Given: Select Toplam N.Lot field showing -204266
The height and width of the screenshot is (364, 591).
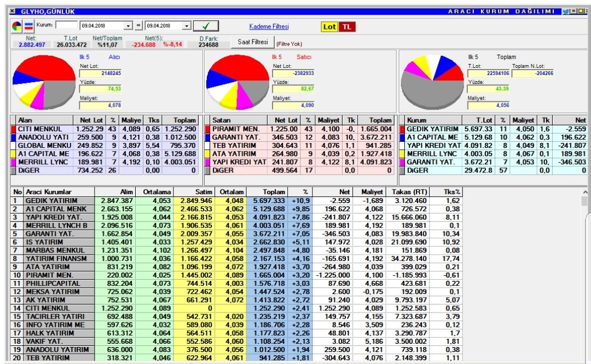Looking at the screenshot, I should [x=532, y=73].
